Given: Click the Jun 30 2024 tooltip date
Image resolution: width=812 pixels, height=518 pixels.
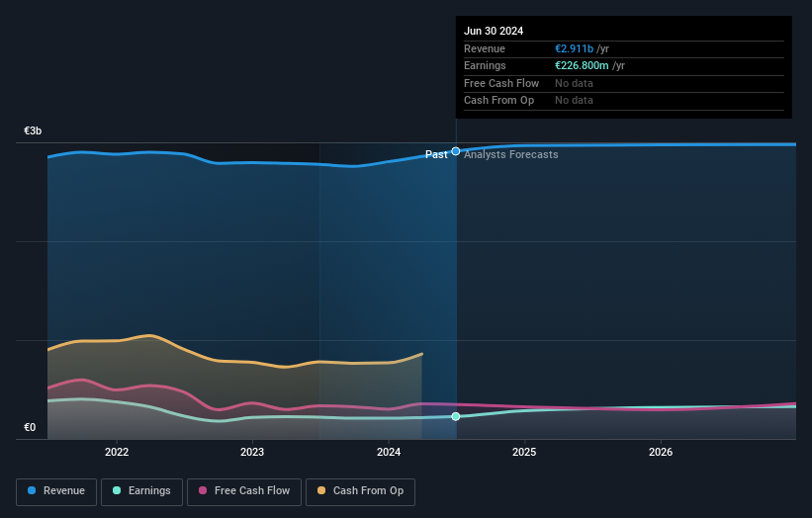Looking at the screenshot, I should click(494, 31).
